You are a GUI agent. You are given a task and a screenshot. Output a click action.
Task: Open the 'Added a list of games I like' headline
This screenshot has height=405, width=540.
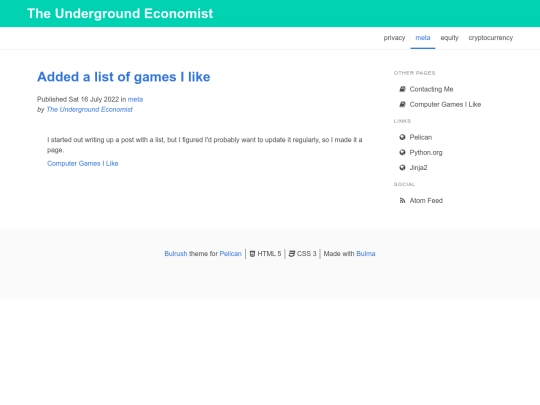pos(124,77)
